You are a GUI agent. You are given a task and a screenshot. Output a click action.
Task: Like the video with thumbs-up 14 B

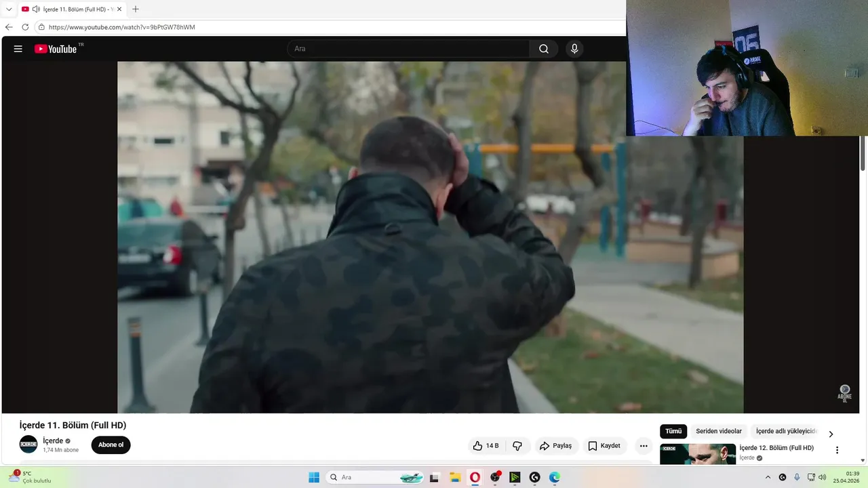pyautogui.click(x=486, y=446)
